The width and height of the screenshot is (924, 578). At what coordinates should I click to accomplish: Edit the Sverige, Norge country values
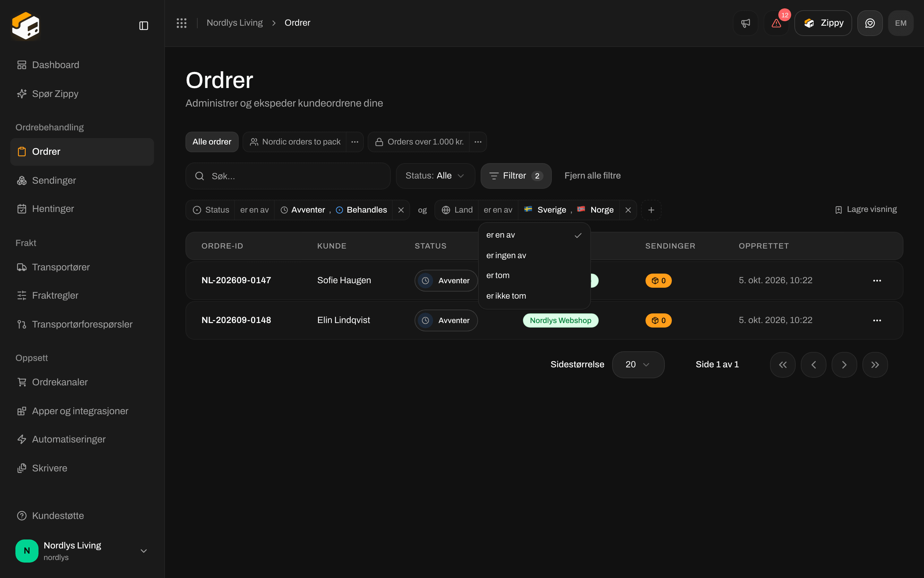click(x=569, y=210)
